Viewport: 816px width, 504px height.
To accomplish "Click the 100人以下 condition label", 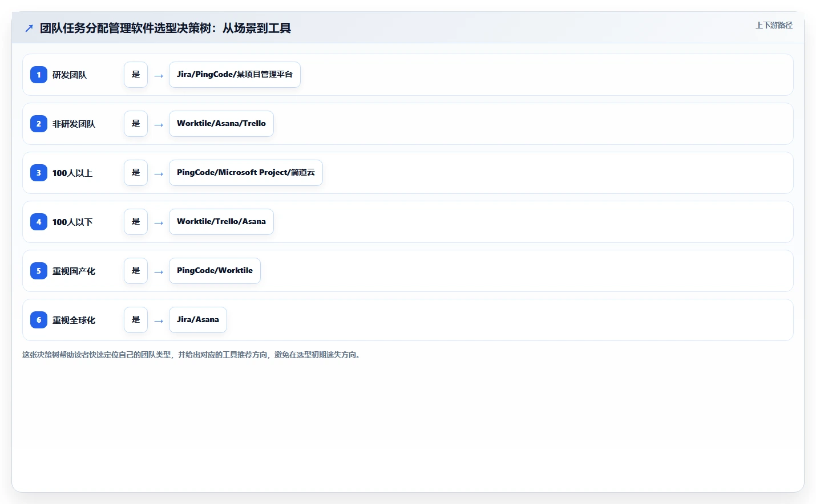I will 72,222.
